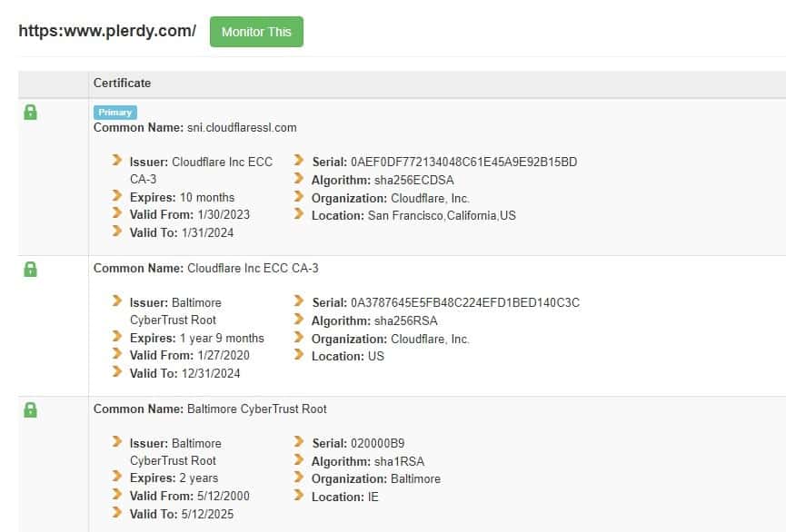This screenshot has height=532, width=786.
Task: Click the arrow beside Valid To 1/31/2024
Action: 117,231
